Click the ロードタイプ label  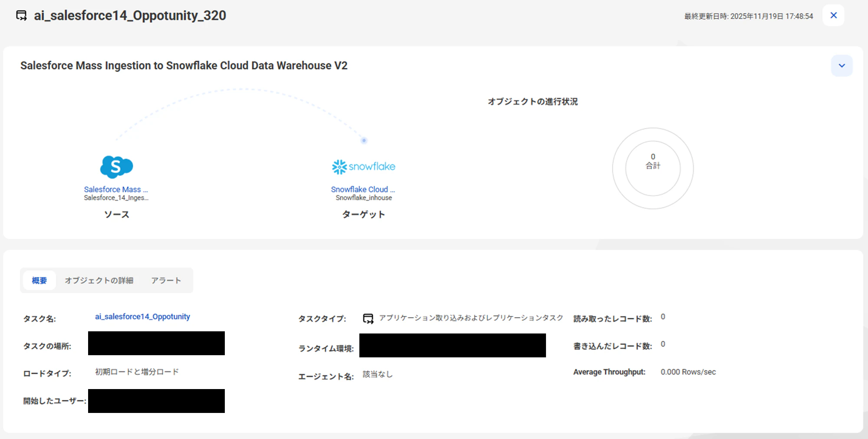coord(47,373)
